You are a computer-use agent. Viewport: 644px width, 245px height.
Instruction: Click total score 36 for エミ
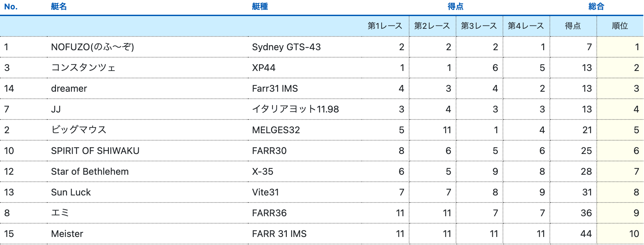[x=586, y=213]
